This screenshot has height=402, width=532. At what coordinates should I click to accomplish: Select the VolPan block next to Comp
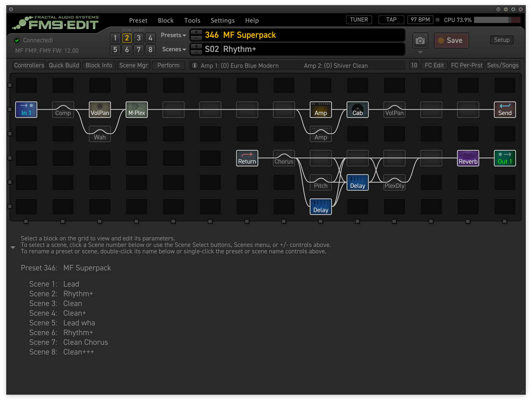100,110
